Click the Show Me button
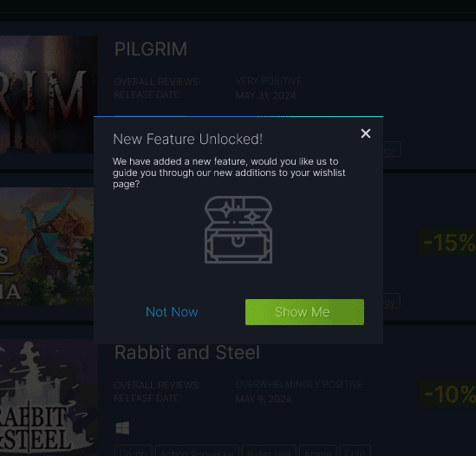476x456 pixels. [304, 312]
